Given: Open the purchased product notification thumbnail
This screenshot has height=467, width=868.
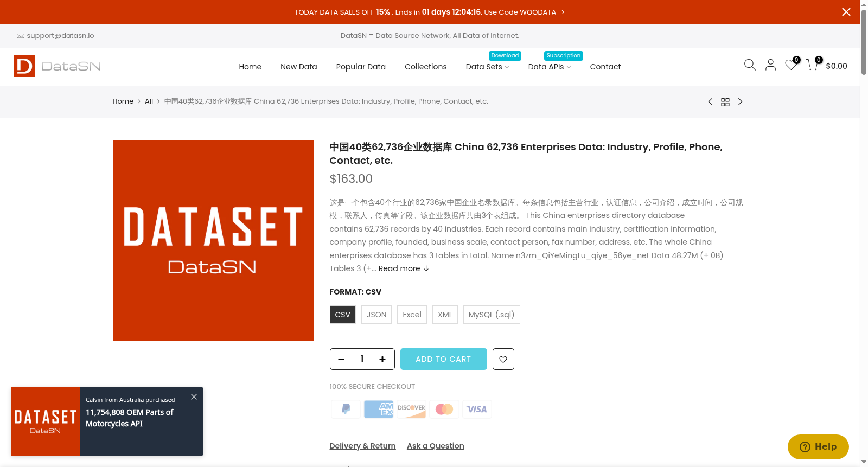Looking at the screenshot, I should [46, 421].
